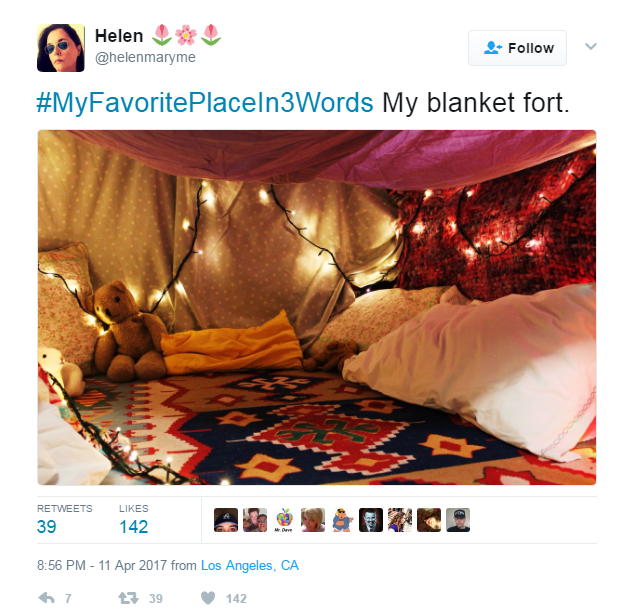
Task: Open the last liker avatar with black cap
Action: (458, 520)
